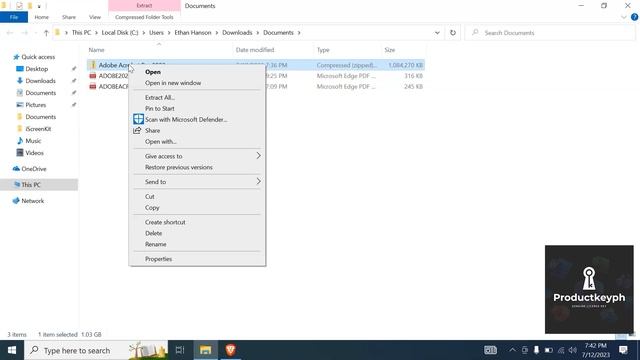The height and width of the screenshot is (360, 640).
Task: Click the taskbar search box
Action: 96,350
